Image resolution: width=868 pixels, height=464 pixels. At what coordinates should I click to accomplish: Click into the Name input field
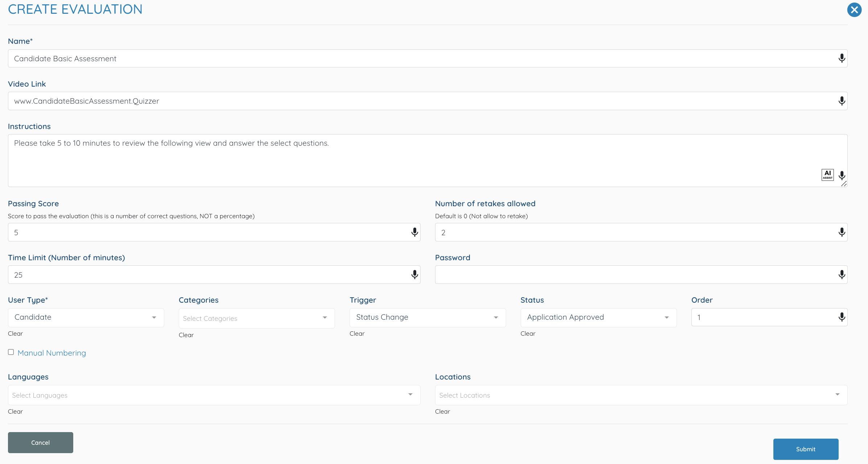click(x=427, y=58)
